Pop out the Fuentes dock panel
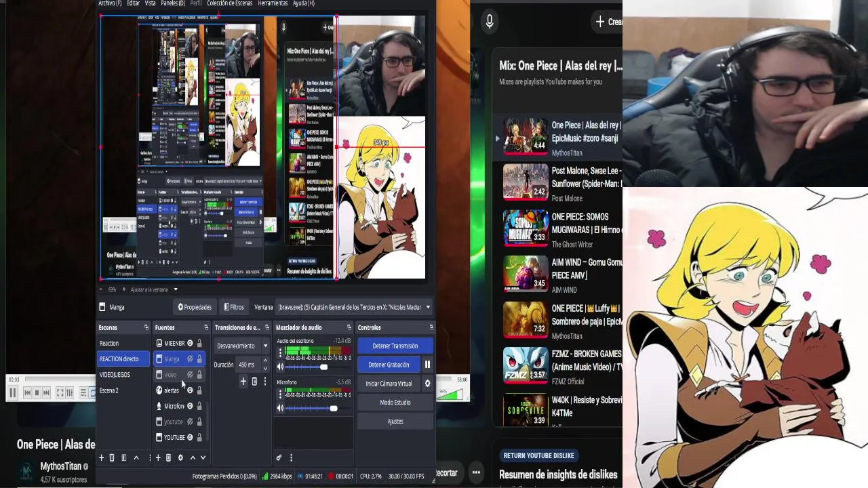 [x=206, y=327]
